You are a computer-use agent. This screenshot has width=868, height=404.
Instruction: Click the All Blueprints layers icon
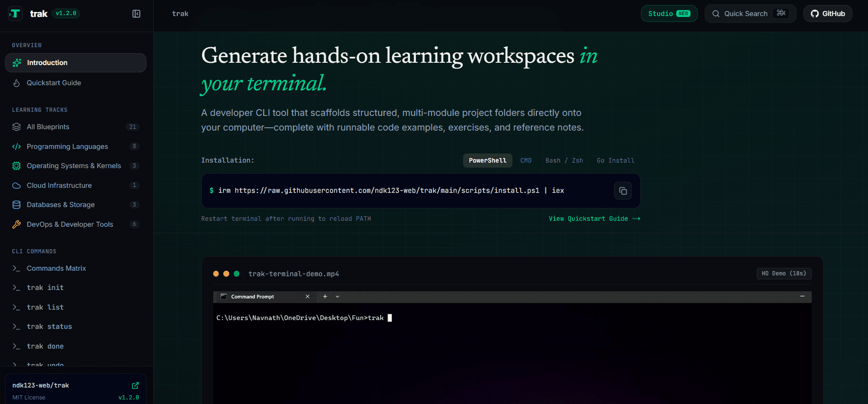16,127
